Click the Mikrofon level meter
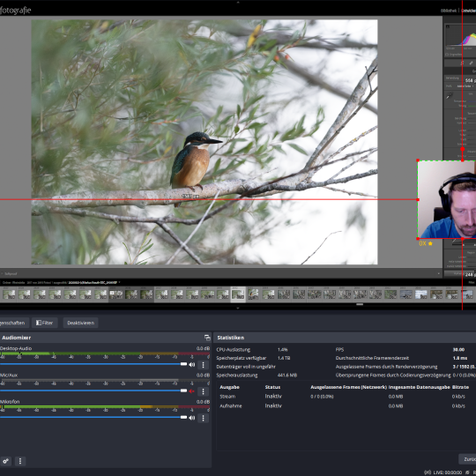Viewport: 476px width, 476px height. coord(105,406)
